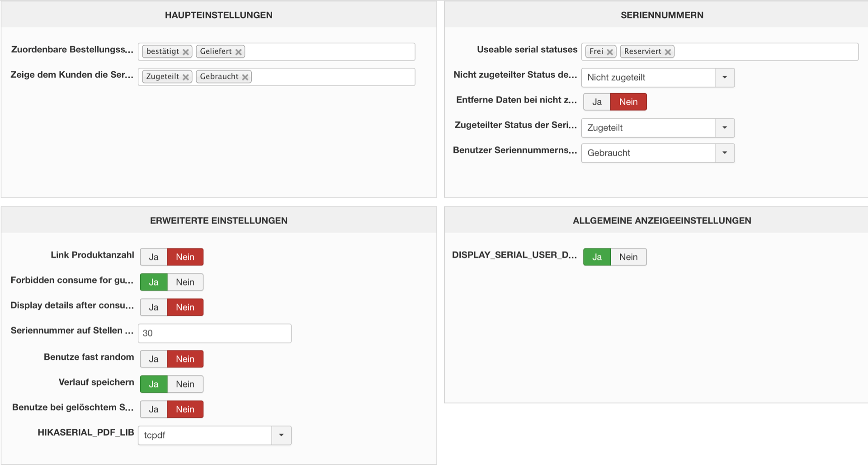The width and height of the screenshot is (868, 469).
Task: Set Link Produktanzahl to Ja
Action: coord(154,257)
